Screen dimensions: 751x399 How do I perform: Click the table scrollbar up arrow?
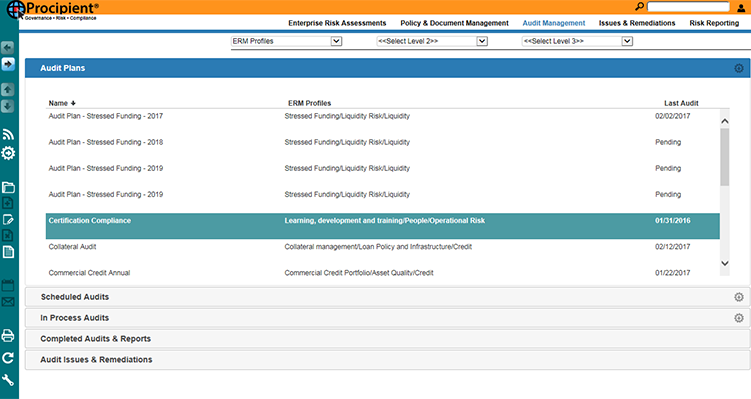click(x=725, y=121)
